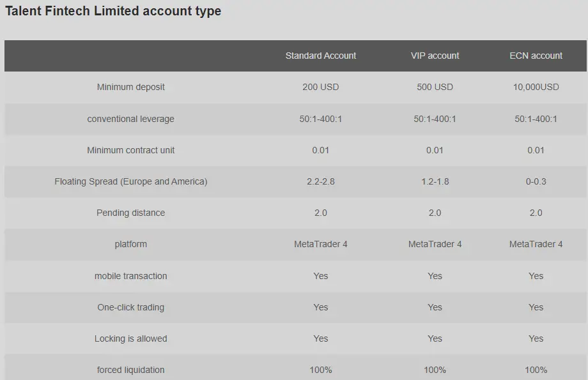The width and height of the screenshot is (588, 380).
Task: Click the One-click trading row label
Action: [131, 307]
